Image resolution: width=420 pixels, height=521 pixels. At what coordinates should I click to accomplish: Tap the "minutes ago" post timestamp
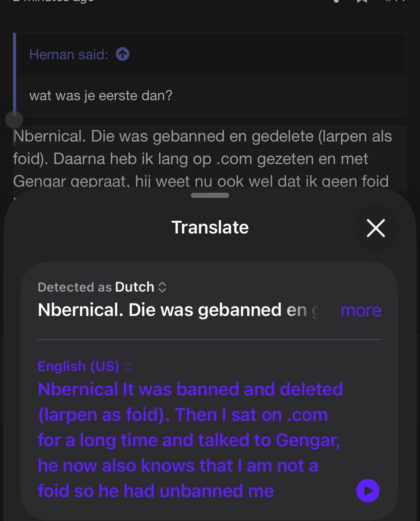[x=54, y=1]
